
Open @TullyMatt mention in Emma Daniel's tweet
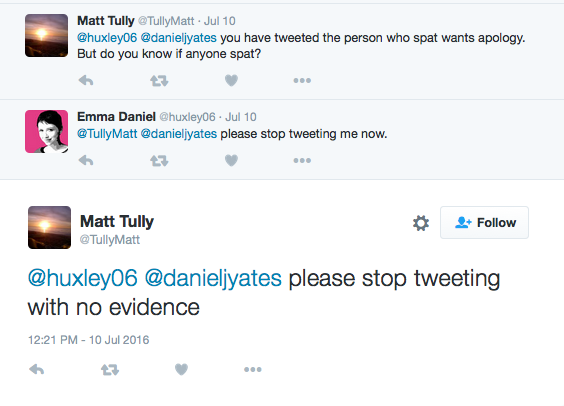107,134
